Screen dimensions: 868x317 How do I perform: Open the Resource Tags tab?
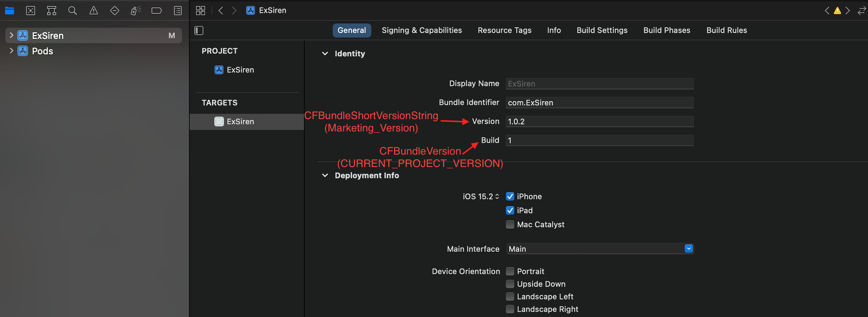tap(504, 31)
